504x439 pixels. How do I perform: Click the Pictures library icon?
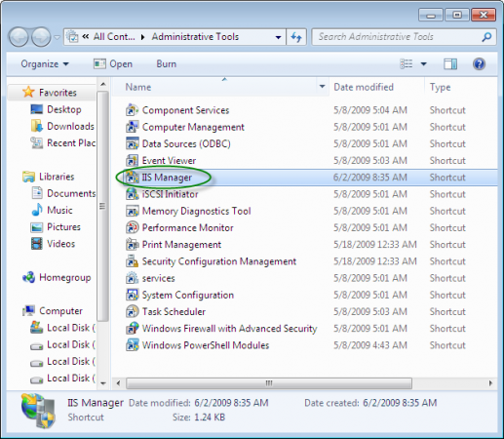[37, 227]
